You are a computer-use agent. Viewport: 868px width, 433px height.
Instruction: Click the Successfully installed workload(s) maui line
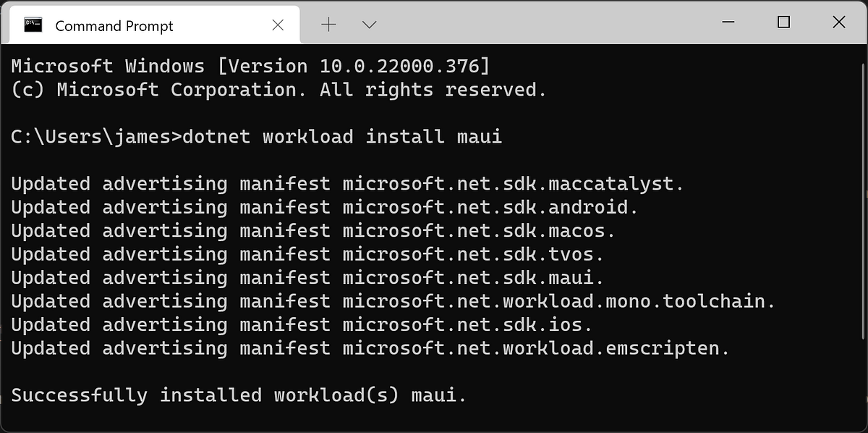[x=237, y=395]
